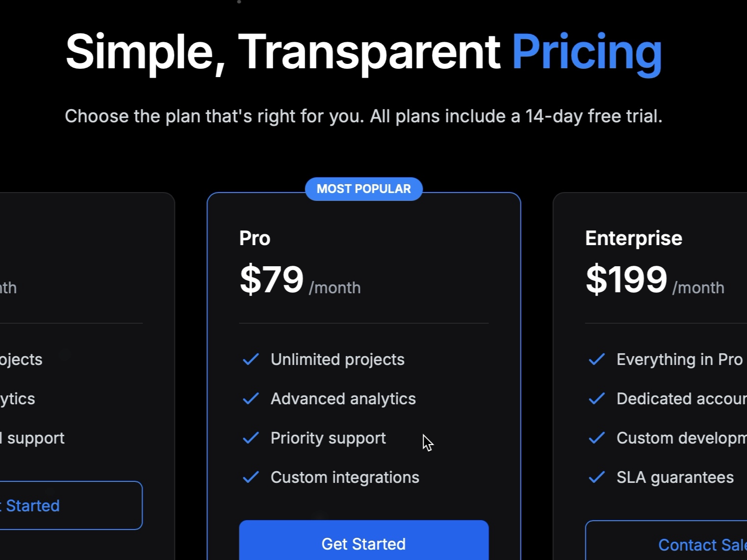Click the checkmark beside Custom integrations
Image resolution: width=747 pixels, height=560 pixels.
tap(251, 477)
